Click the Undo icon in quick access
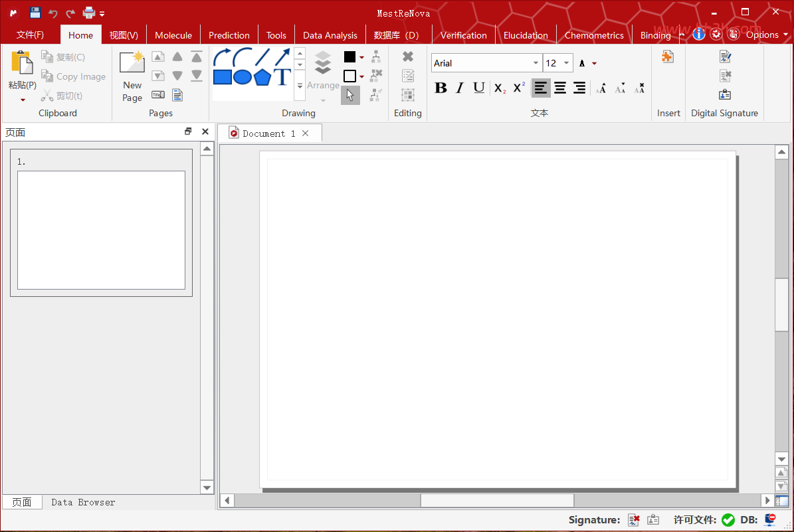 (52, 13)
